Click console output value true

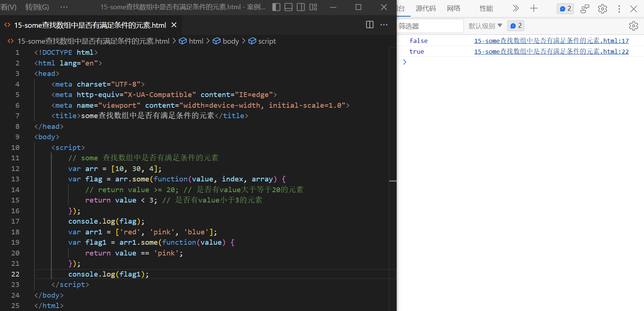point(417,51)
